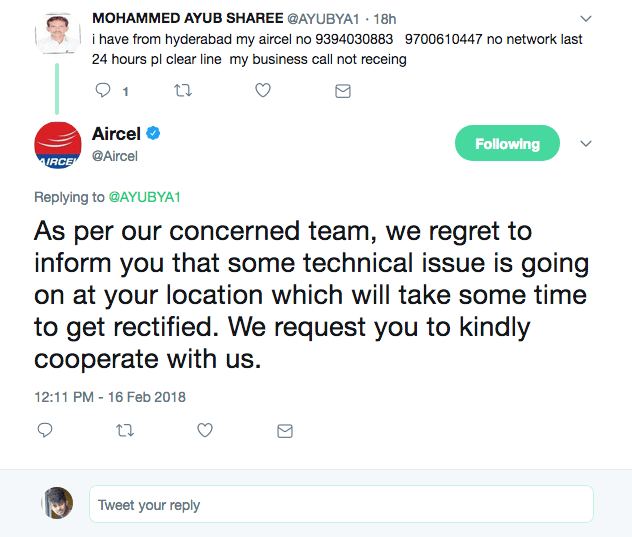Image resolution: width=632 pixels, height=537 pixels.
Task: Send @AYUBYA1's tweet via direct message
Action: [343, 91]
